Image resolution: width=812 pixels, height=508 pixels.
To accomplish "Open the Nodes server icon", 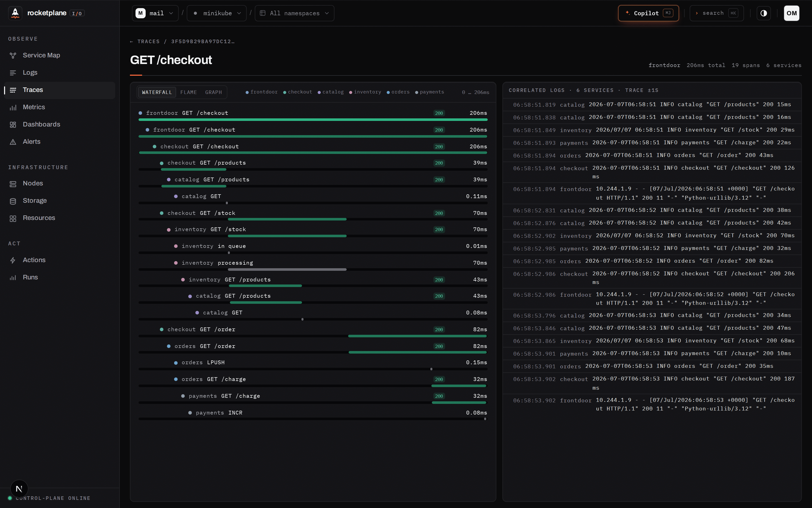I will click(13, 184).
